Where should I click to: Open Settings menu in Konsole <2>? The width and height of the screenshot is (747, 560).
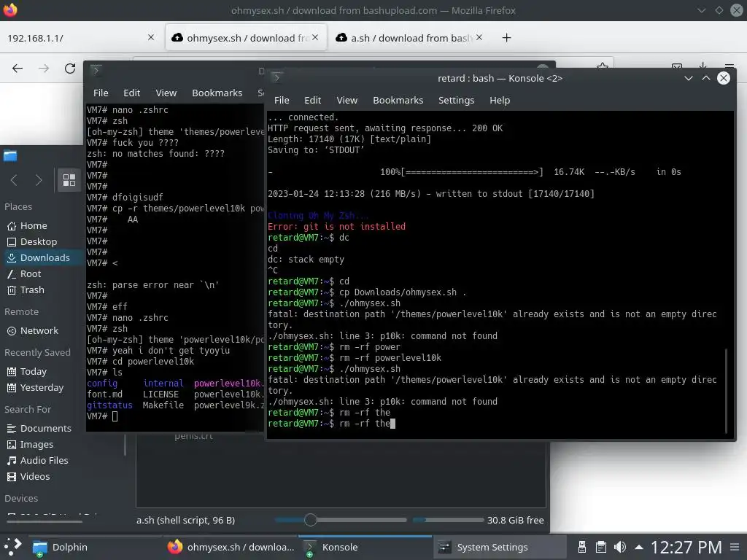456,100
